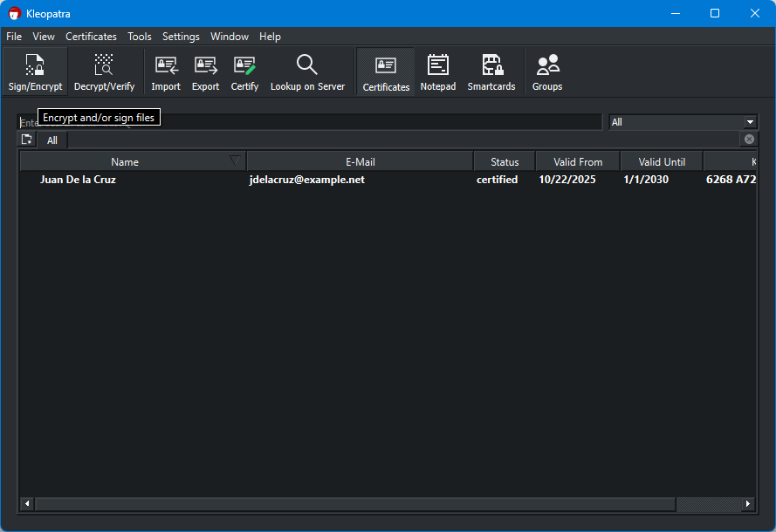Open Lookup on Server search

pos(307,72)
